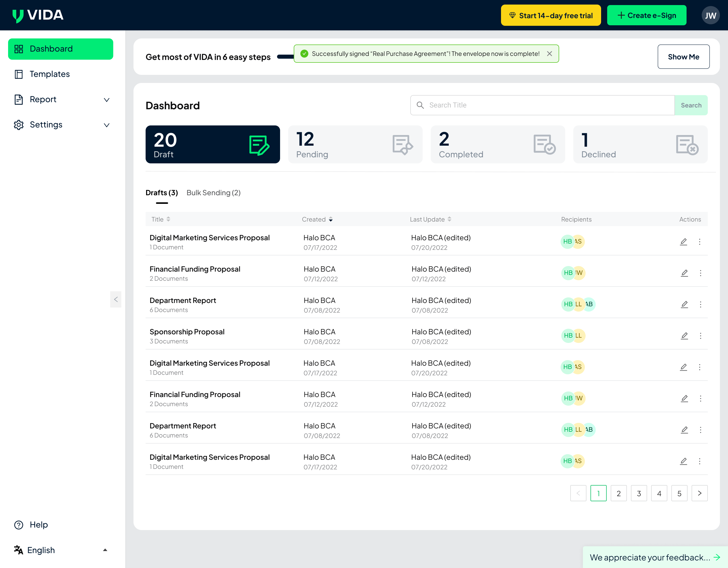
Task: Click the Declined card document icon
Action: coord(687,145)
